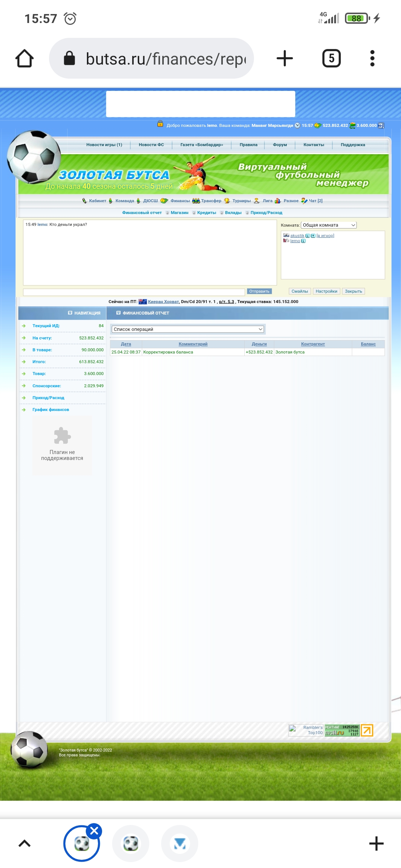This screenshot has height=868, width=401.
Task: Click the Mail.ru rating counter badge
Action: pyautogui.click(x=342, y=730)
